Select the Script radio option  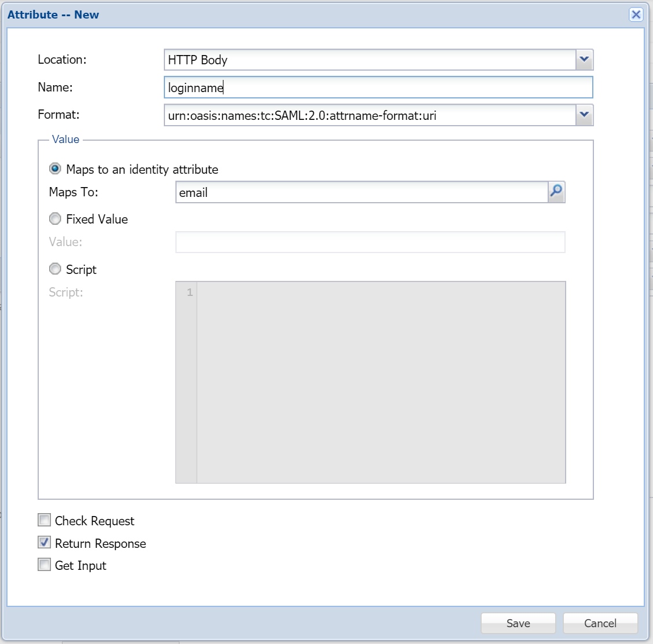(x=55, y=269)
